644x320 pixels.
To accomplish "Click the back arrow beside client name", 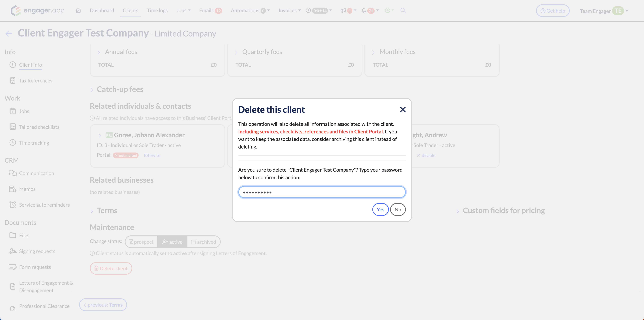I will 9,34.
